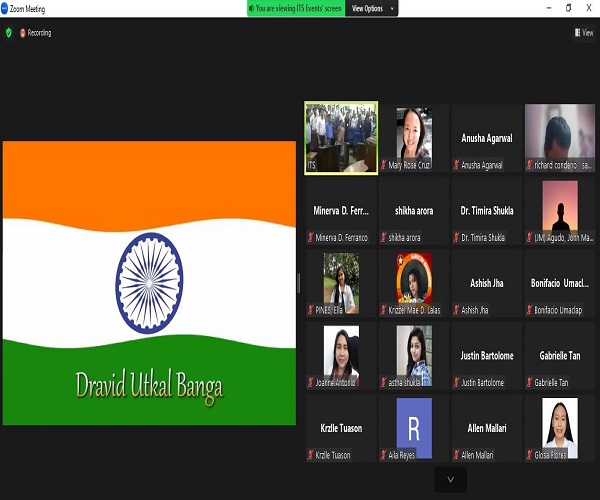Select the Anusha Agarwal participant tile

487,138
